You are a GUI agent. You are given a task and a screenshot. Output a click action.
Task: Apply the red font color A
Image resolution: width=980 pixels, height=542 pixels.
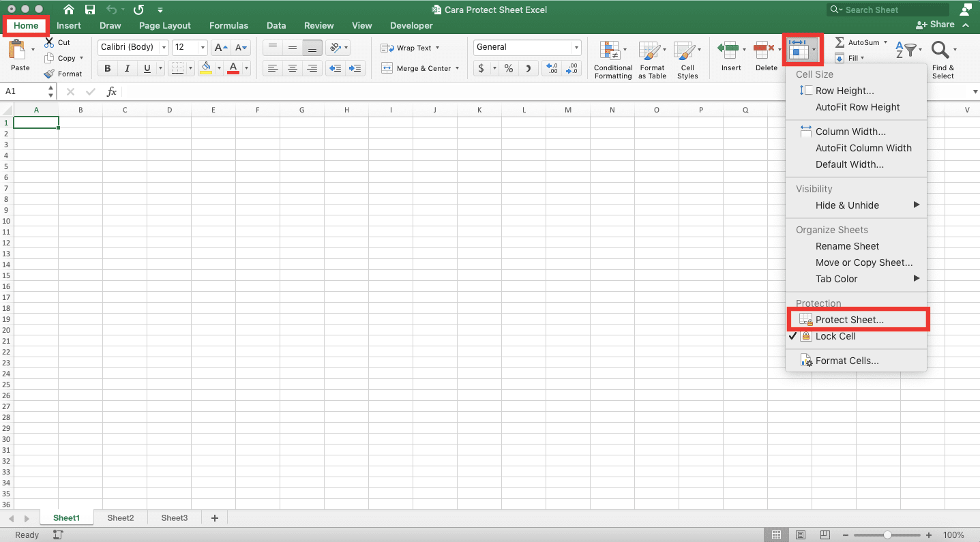pos(233,68)
